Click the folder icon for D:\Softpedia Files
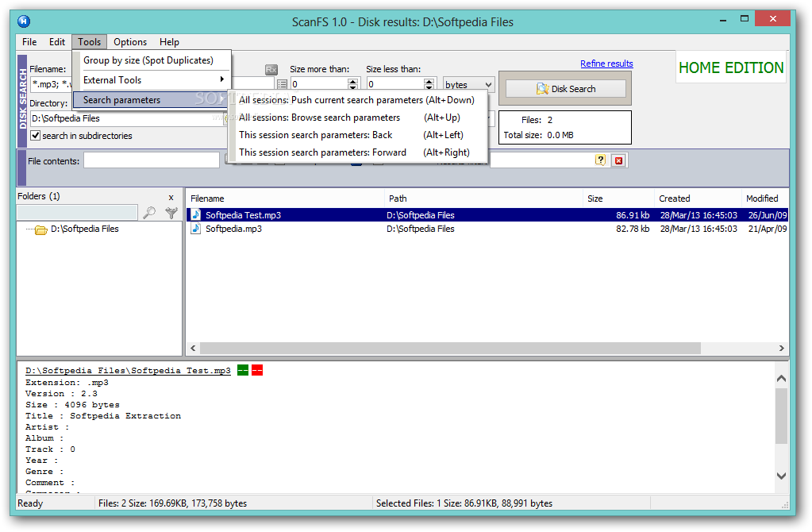This screenshot has width=812, height=532. 41,229
